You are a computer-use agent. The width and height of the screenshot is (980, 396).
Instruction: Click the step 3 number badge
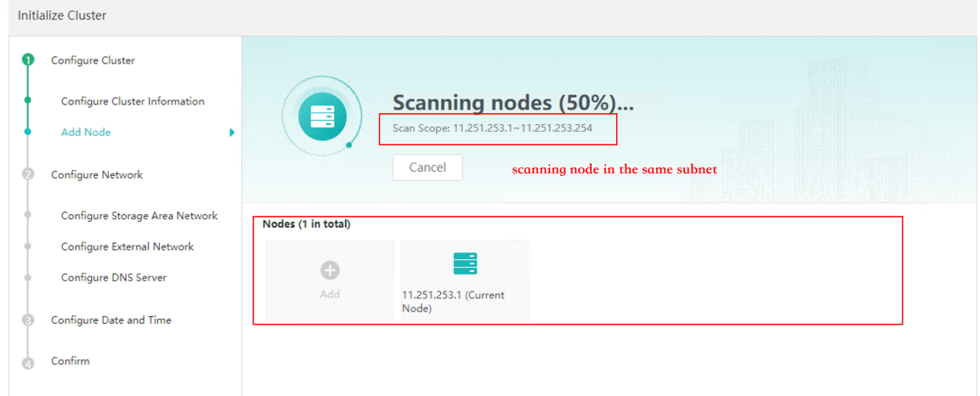coord(27,320)
